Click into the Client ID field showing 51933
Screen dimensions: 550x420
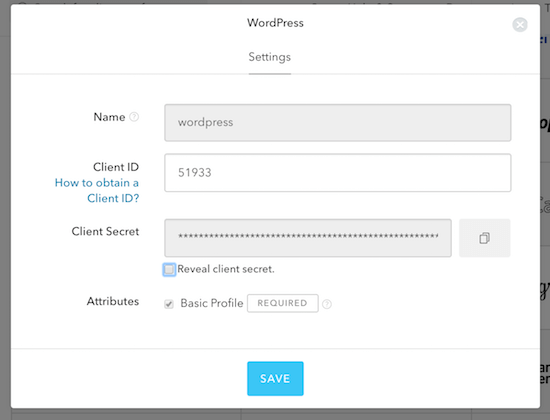click(x=338, y=173)
